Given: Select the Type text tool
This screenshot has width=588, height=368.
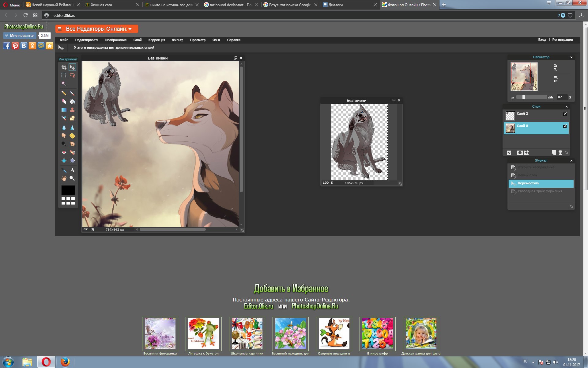Looking at the screenshot, I should point(72,170).
